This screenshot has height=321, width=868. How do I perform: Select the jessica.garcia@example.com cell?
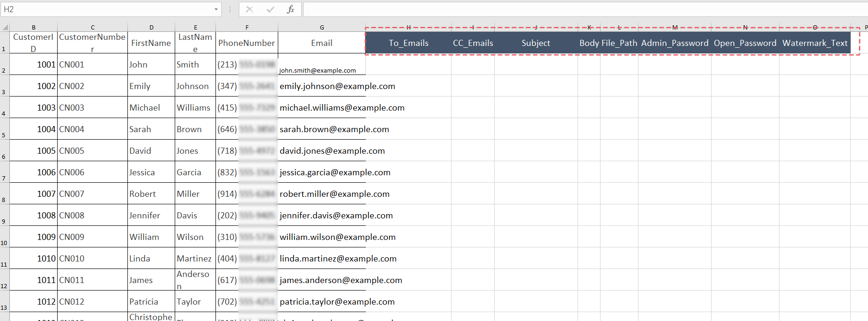click(x=322, y=172)
